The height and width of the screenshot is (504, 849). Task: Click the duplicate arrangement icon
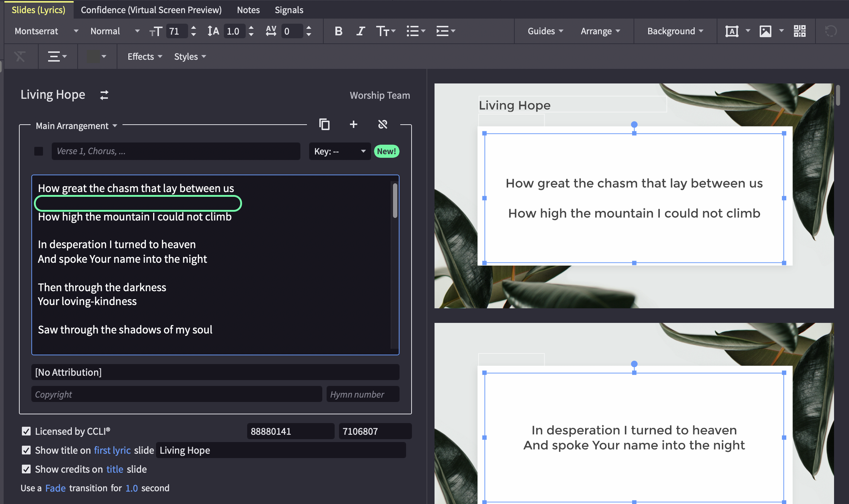(324, 124)
